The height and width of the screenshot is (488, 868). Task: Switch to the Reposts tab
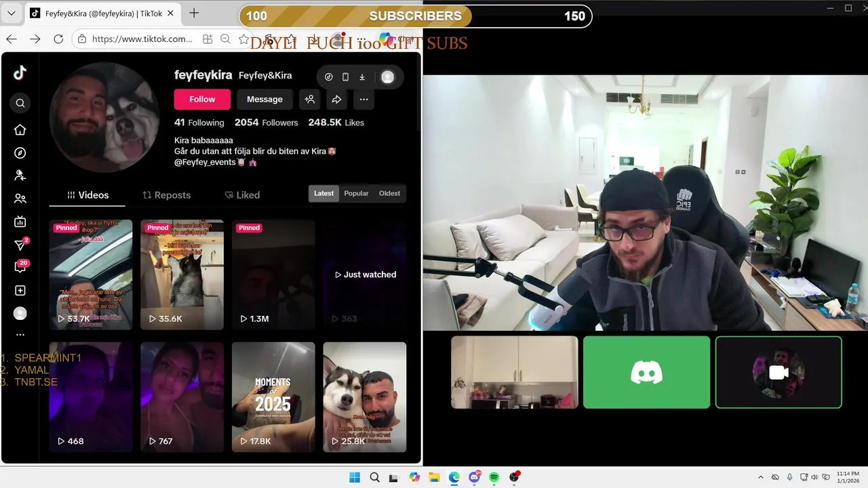pos(167,195)
